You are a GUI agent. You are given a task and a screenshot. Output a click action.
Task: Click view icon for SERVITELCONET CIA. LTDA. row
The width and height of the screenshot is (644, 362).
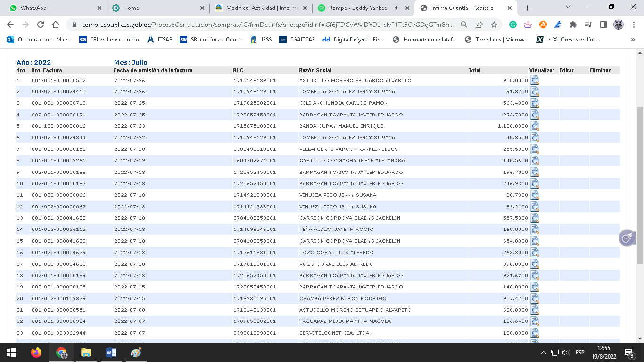(535, 333)
